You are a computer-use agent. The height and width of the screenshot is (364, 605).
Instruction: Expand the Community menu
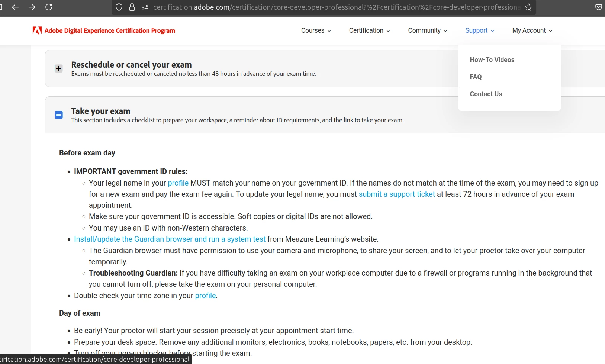pyautogui.click(x=428, y=30)
